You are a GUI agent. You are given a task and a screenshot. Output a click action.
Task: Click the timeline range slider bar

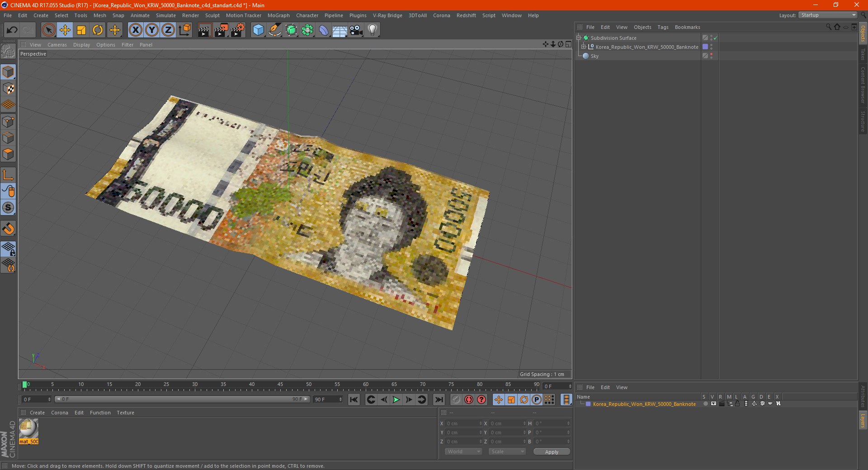coord(182,399)
